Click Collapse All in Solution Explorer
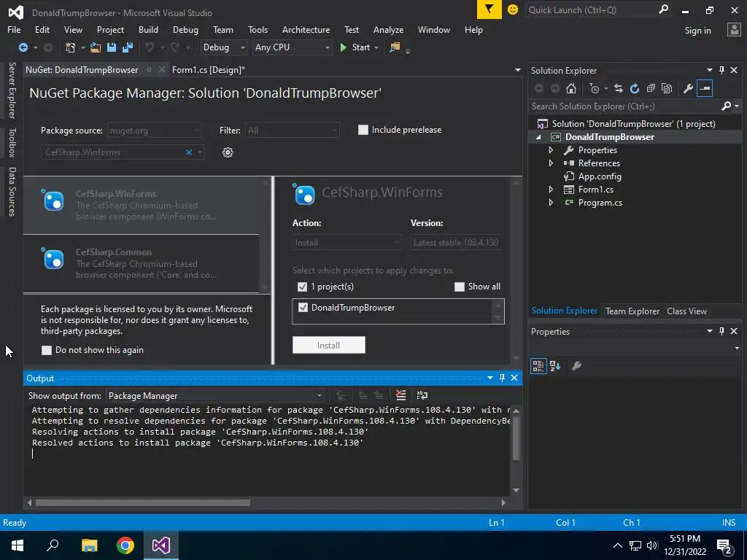The width and height of the screenshot is (747, 560). (x=651, y=88)
